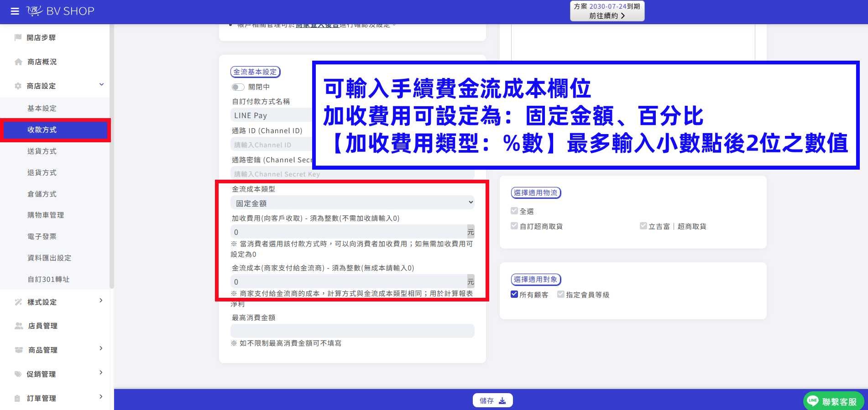Expand the 訂單管理 submenu arrow
This screenshot has height=410, width=868.
tap(101, 397)
